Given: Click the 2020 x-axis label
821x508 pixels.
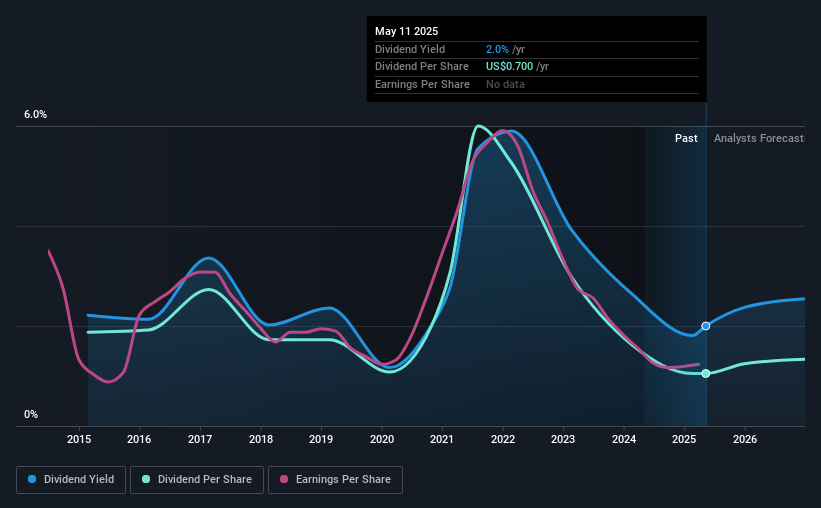Looking at the screenshot, I should pos(382,439).
